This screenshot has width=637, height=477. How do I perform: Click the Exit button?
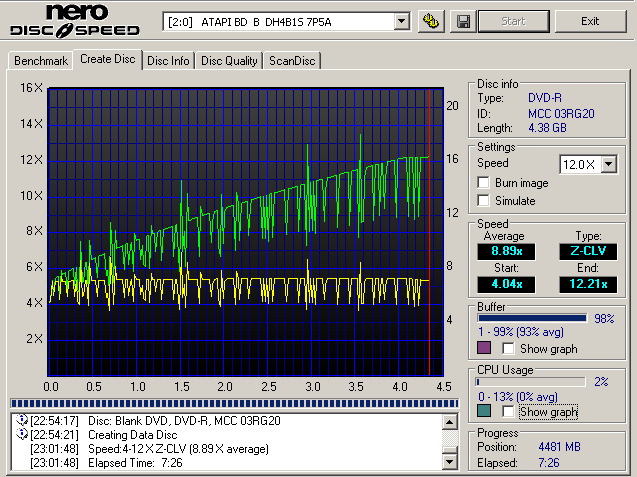[590, 21]
